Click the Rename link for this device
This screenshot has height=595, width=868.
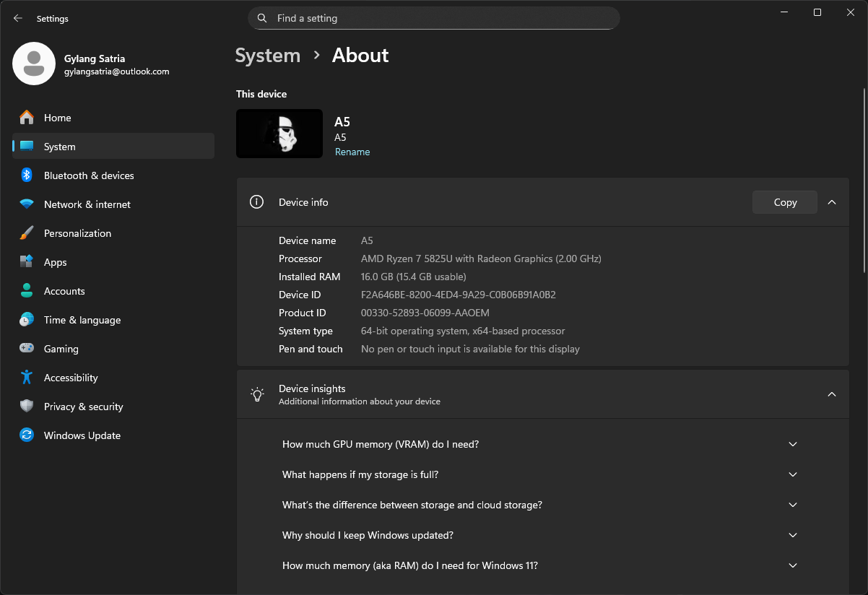(352, 152)
